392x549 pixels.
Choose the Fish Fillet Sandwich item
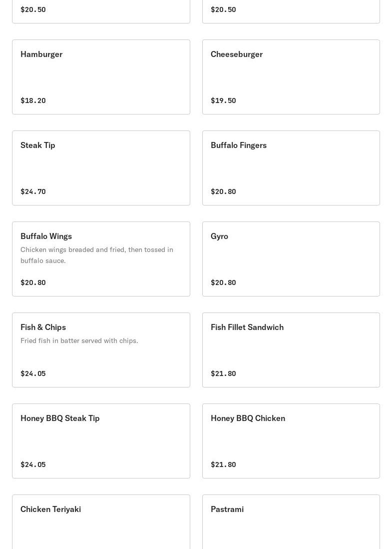[x=291, y=350]
